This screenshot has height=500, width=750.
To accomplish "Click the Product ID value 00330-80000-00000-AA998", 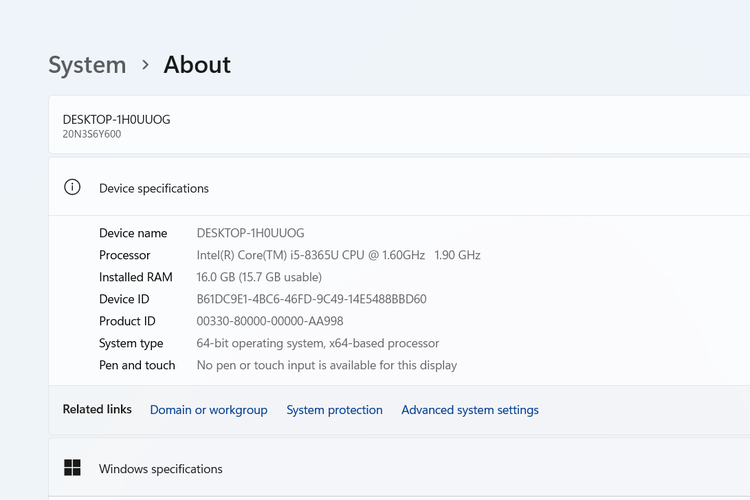I will (x=269, y=321).
